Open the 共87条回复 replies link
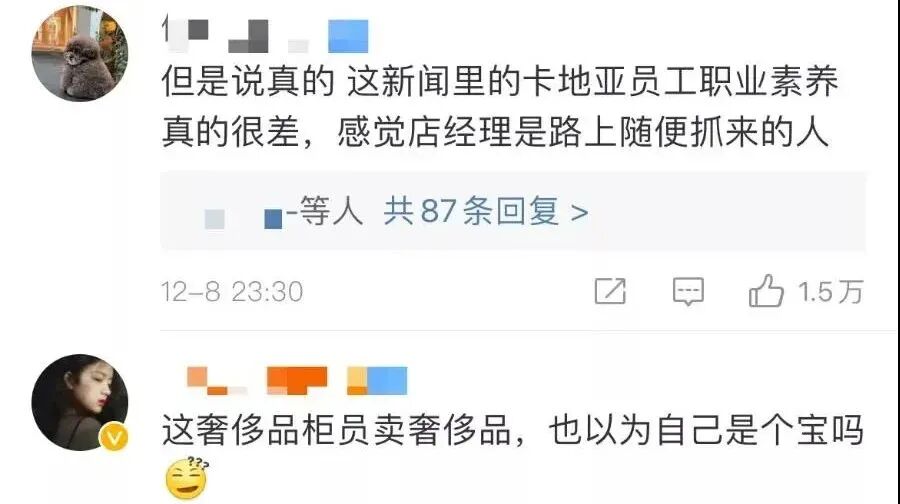This screenshot has height=504, width=900. [471, 211]
